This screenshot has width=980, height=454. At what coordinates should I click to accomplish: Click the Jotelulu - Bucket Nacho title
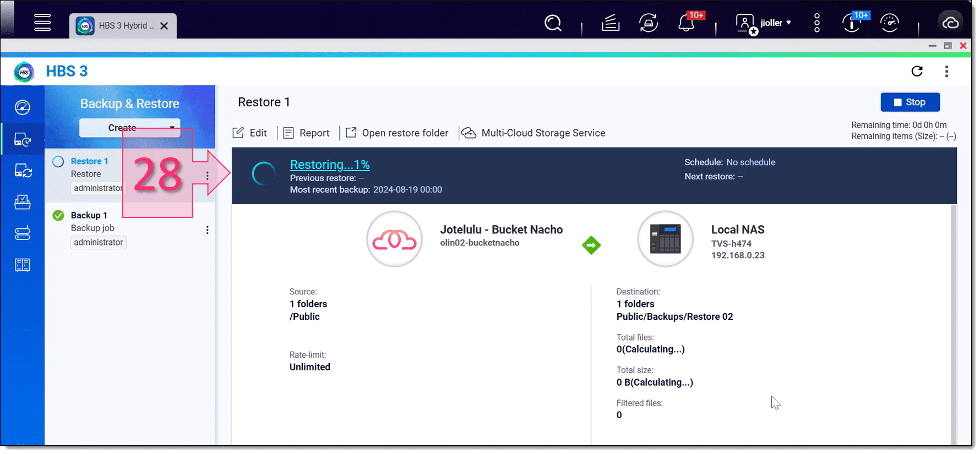coord(501,229)
